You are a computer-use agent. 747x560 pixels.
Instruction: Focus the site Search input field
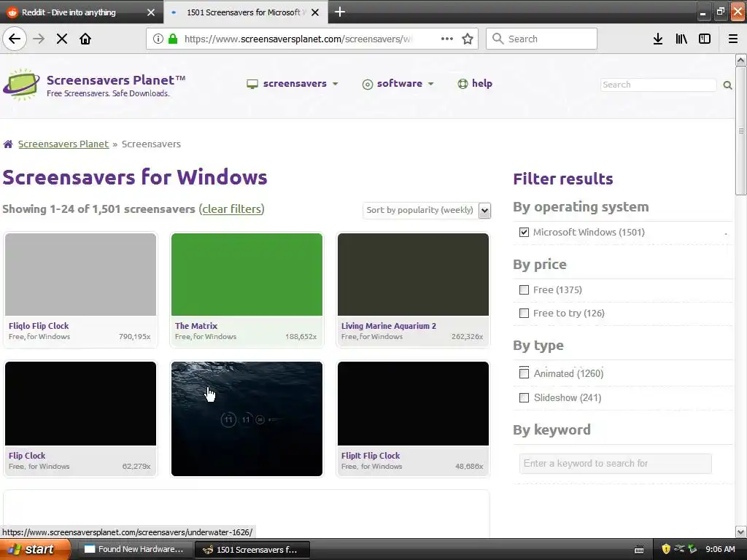(x=659, y=85)
